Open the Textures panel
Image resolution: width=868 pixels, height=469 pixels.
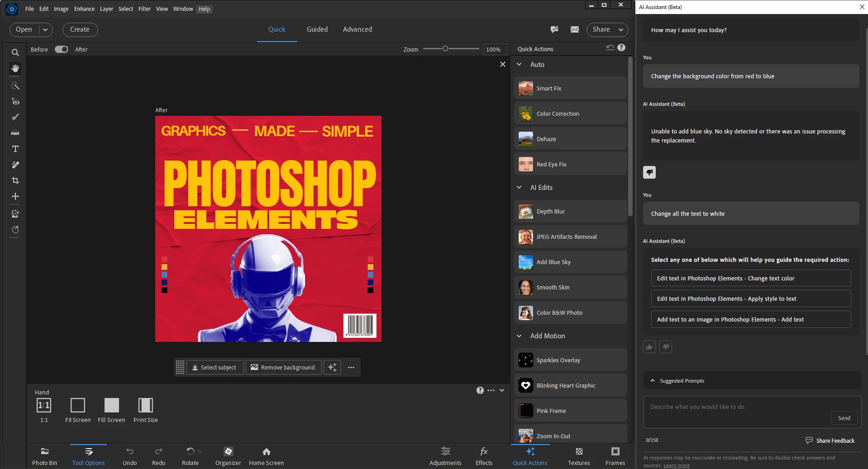pos(579,456)
